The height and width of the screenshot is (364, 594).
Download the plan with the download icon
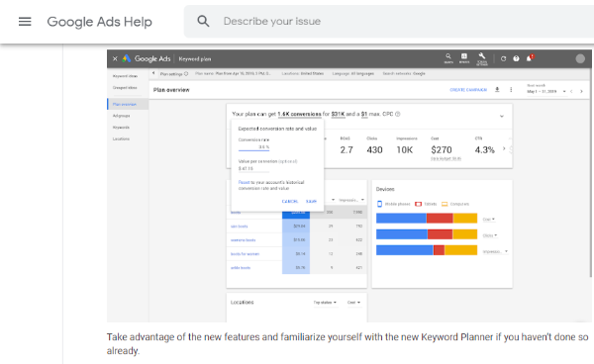(x=497, y=90)
